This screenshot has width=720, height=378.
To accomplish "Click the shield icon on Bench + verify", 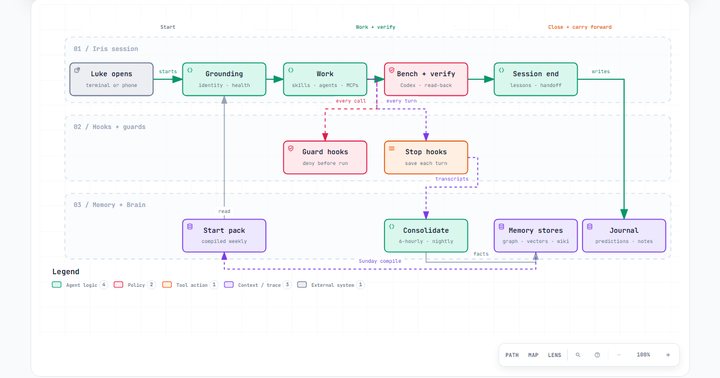I will 392,70.
